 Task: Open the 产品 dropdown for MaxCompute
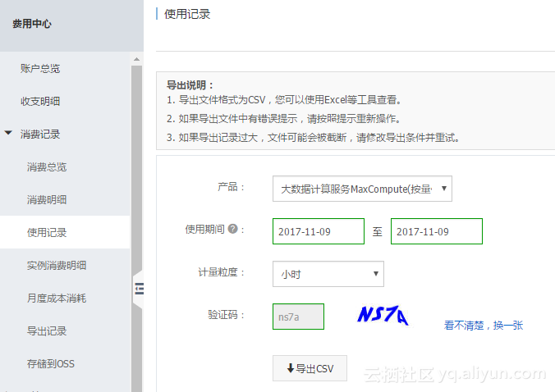[362, 189]
